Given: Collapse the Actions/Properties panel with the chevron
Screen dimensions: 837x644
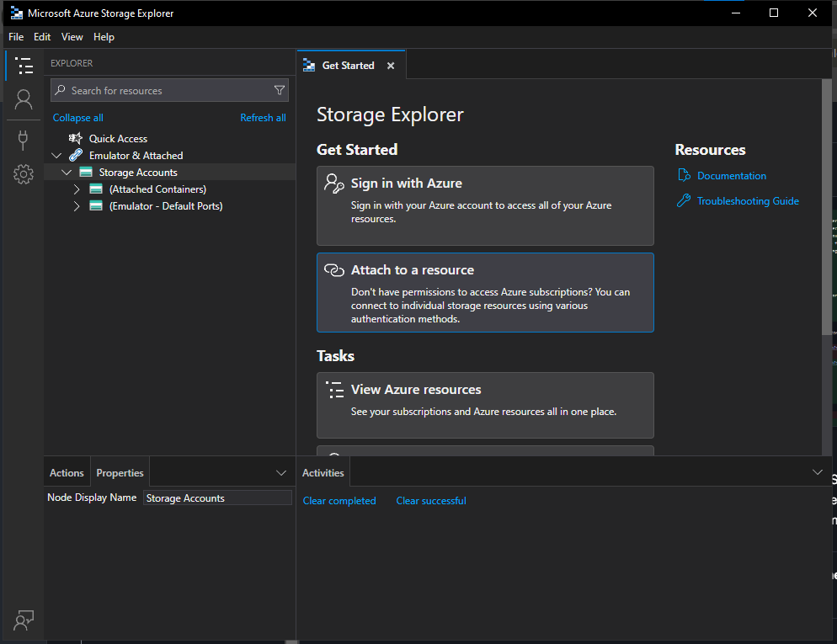Looking at the screenshot, I should point(281,473).
